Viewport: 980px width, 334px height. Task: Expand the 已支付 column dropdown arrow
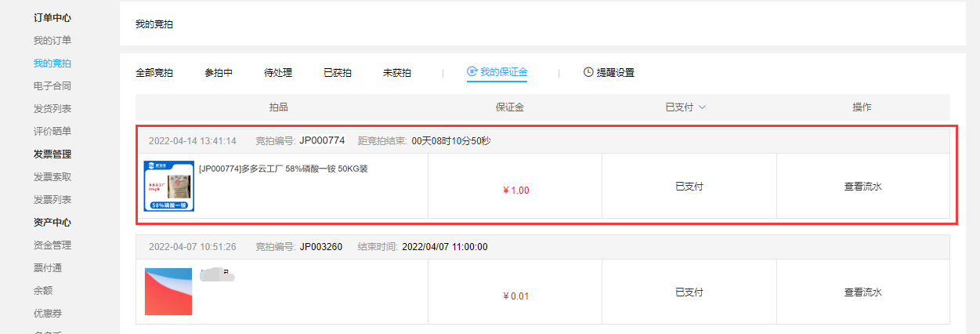pos(702,107)
